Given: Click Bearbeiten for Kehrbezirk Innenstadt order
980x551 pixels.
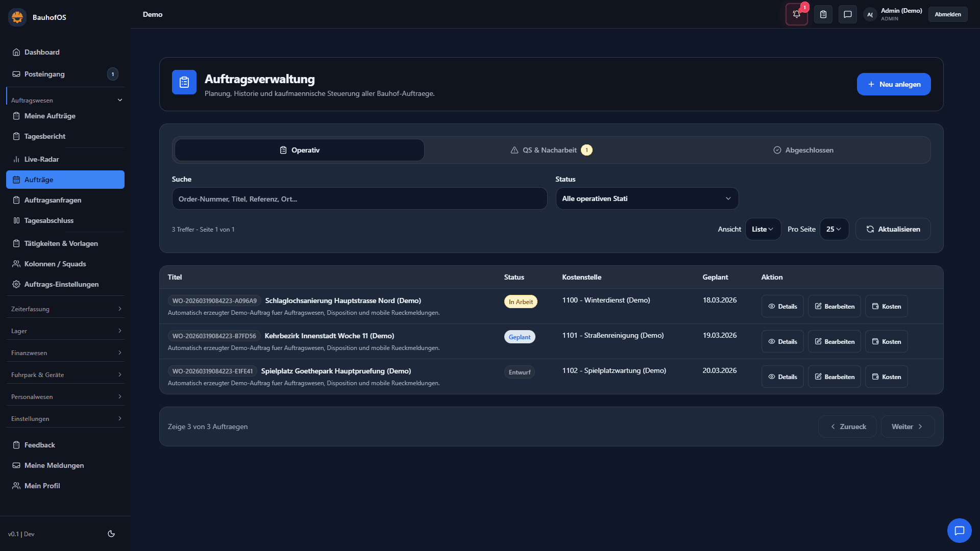Looking at the screenshot, I should click(x=834, y=341).
